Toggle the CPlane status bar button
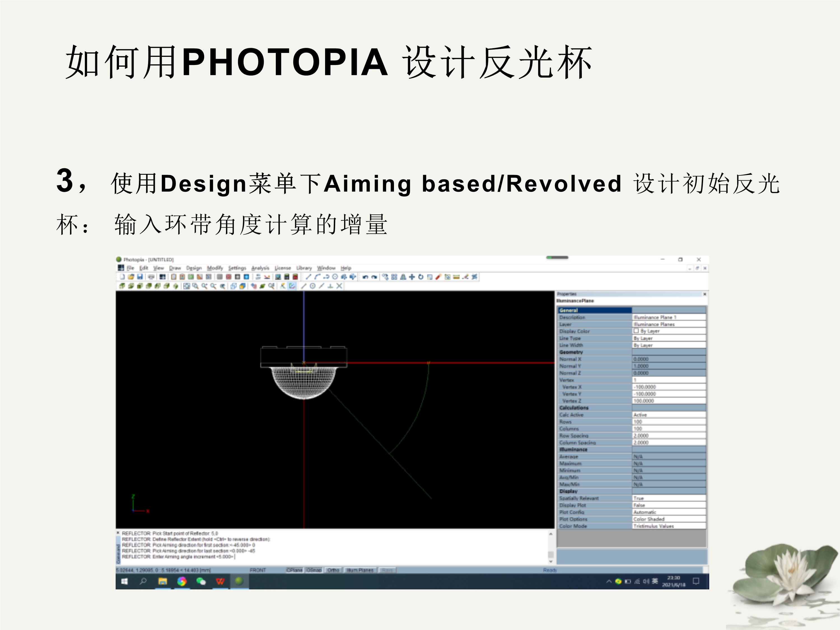 pos(294,570)
